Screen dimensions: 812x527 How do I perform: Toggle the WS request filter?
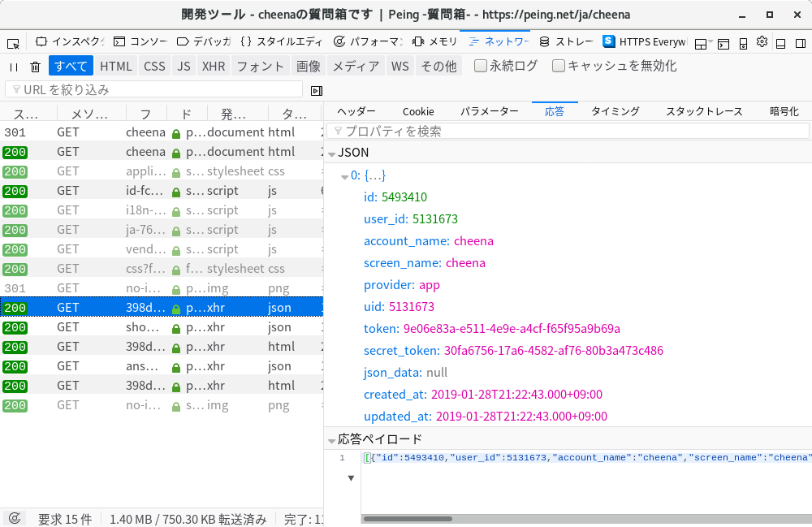tap(400, 67)
